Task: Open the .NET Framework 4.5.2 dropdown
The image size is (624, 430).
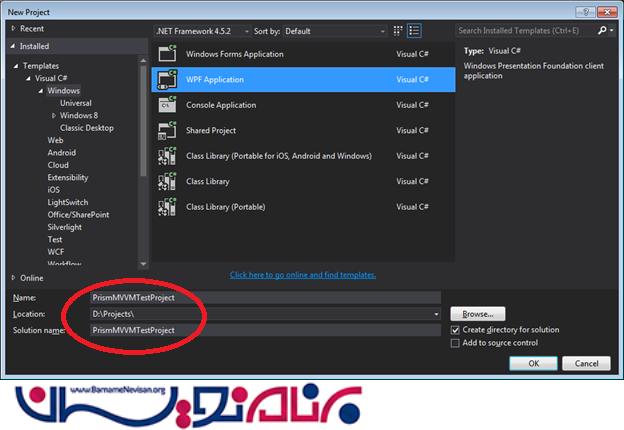Action: (x=203, y=31)
